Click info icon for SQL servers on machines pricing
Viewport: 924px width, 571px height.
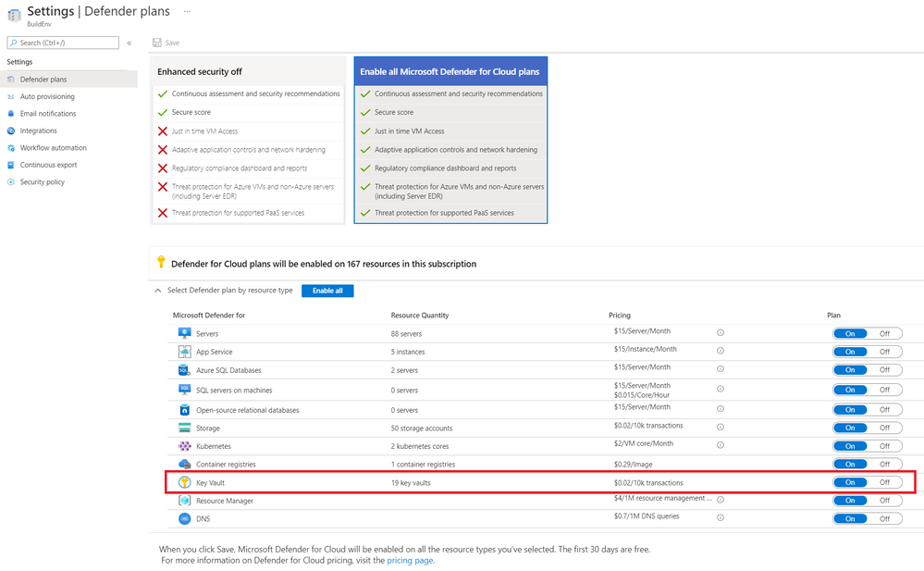click(721, 389)
